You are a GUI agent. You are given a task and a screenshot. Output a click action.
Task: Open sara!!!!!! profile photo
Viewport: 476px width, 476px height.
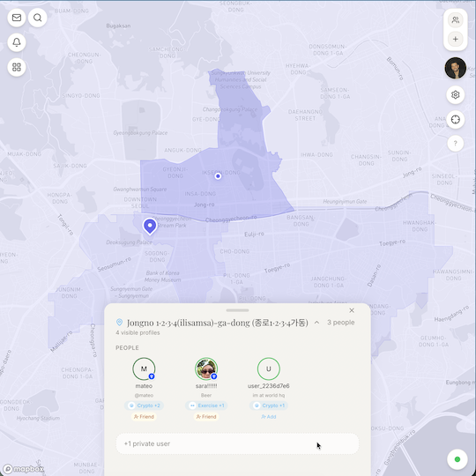click(206, 368)
